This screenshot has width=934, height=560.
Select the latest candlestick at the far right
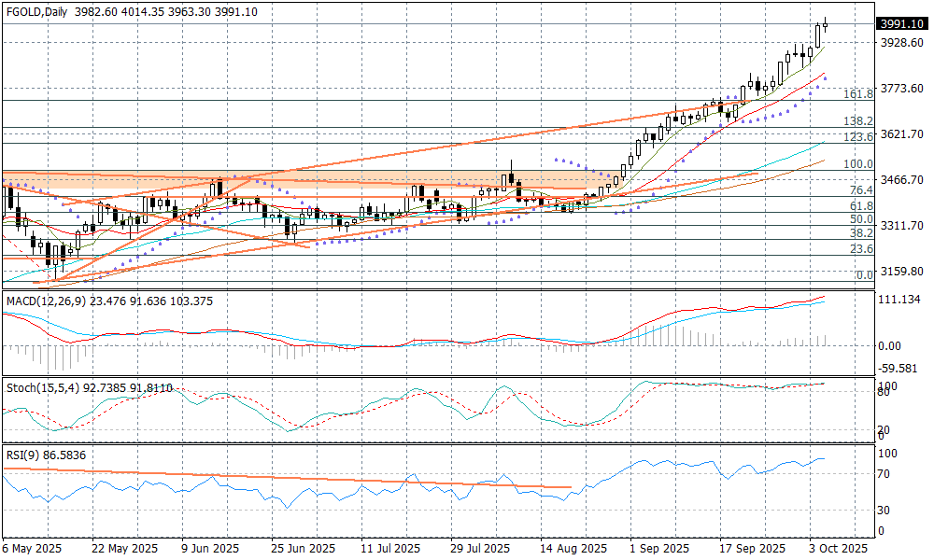tap(826, 25)
